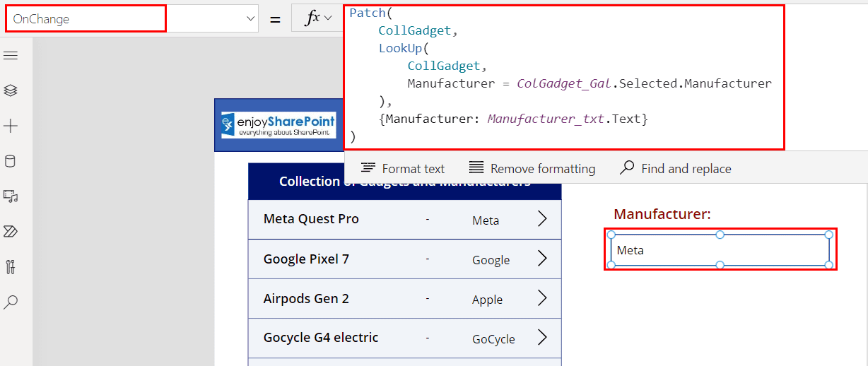Screen dimensions: 868x366
Task: Click the enjoySharePoint logo
Action: click(278, 124)
